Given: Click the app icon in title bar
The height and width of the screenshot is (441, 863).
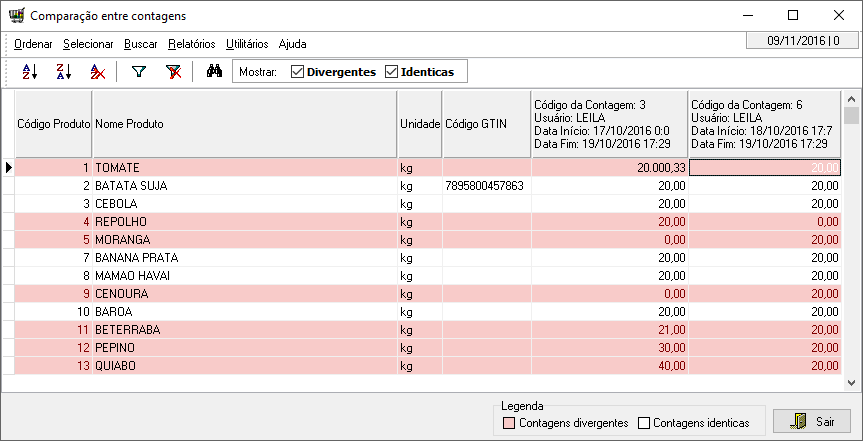Looking at the screenshot, I should pyautogui.click(x=17, y=15).
